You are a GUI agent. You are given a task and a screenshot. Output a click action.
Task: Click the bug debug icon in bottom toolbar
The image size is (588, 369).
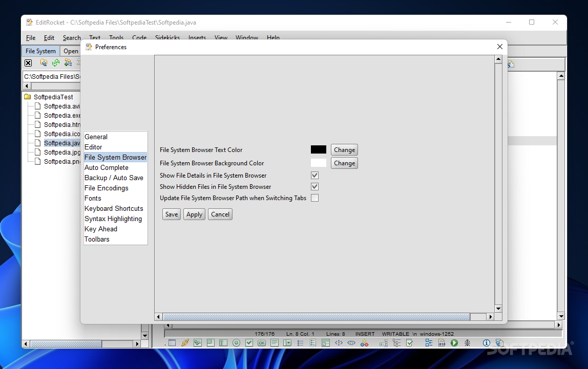coord(467,343)
